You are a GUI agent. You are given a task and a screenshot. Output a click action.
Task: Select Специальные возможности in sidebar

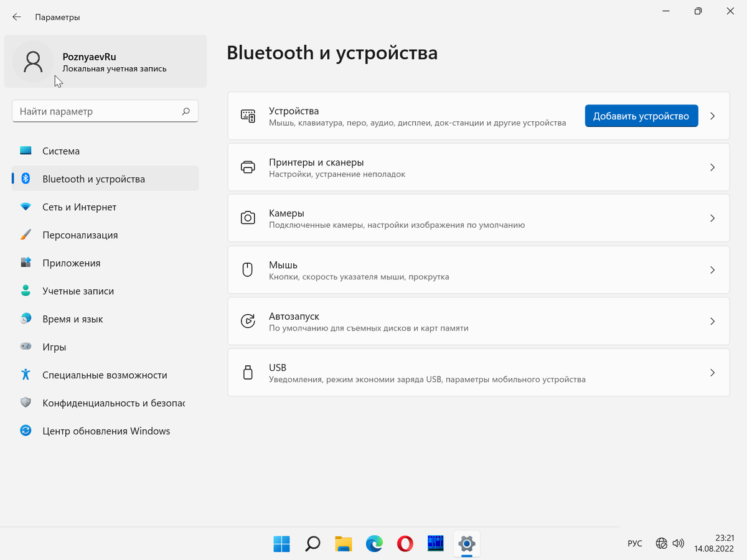(x=105, y=375)
